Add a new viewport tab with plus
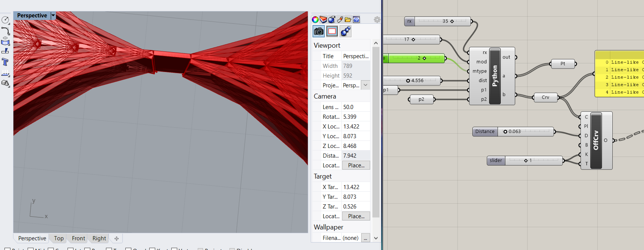 tap(116, 238)
